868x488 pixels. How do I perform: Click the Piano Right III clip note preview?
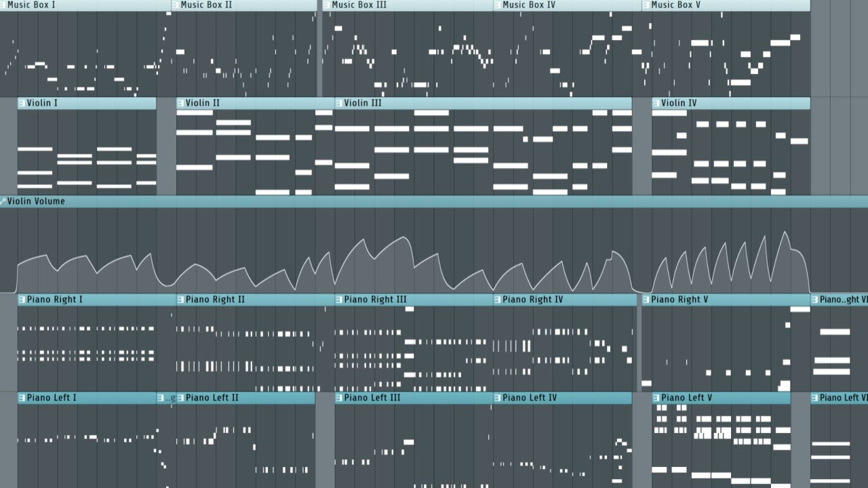(x=414, y=348)
